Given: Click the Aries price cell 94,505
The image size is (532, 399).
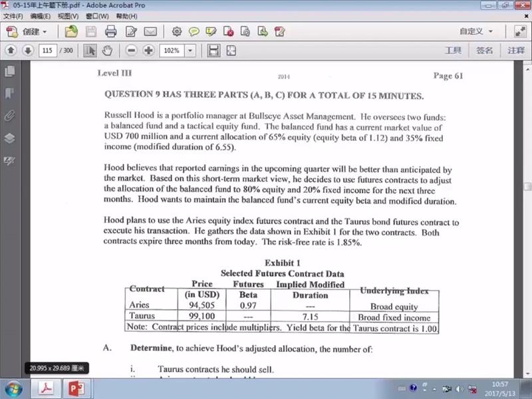Looking at the screenshot, I should 201,305.
